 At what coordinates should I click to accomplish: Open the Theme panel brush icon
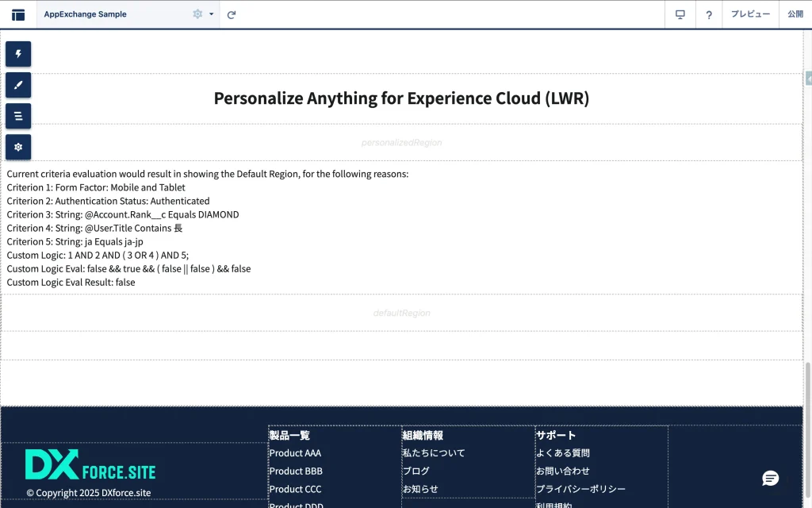point(18,85)
